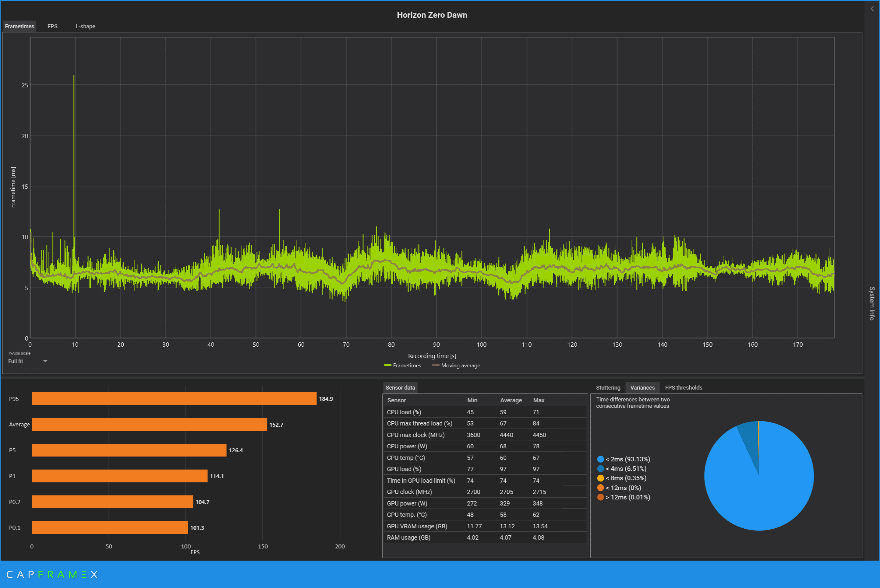Viewport: 880px width, 588px height.
Task: Click the < 12ms (0%) legend dot
Action: point(600,488)
